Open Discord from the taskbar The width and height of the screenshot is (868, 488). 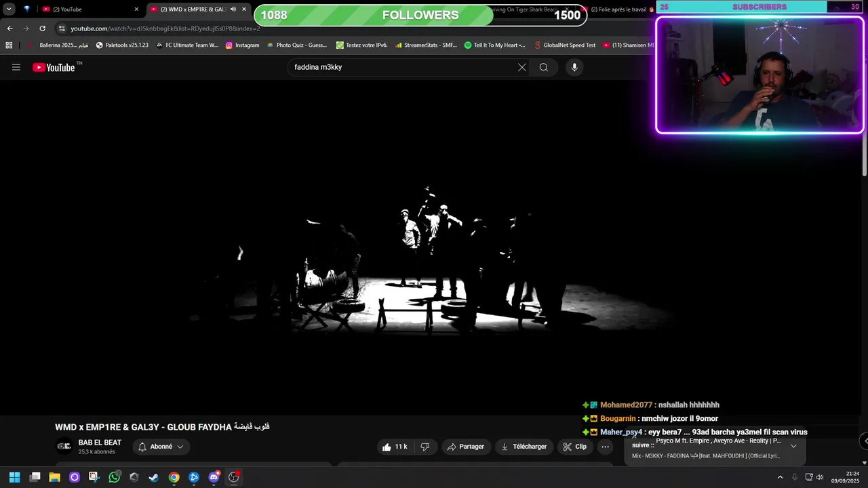click(x=214, y=477)
